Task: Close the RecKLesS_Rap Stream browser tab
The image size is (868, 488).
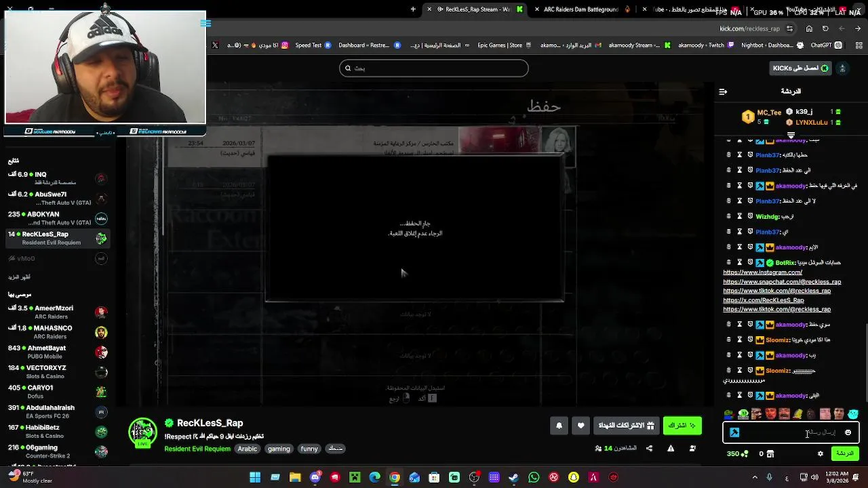Action: click(429, 9)
